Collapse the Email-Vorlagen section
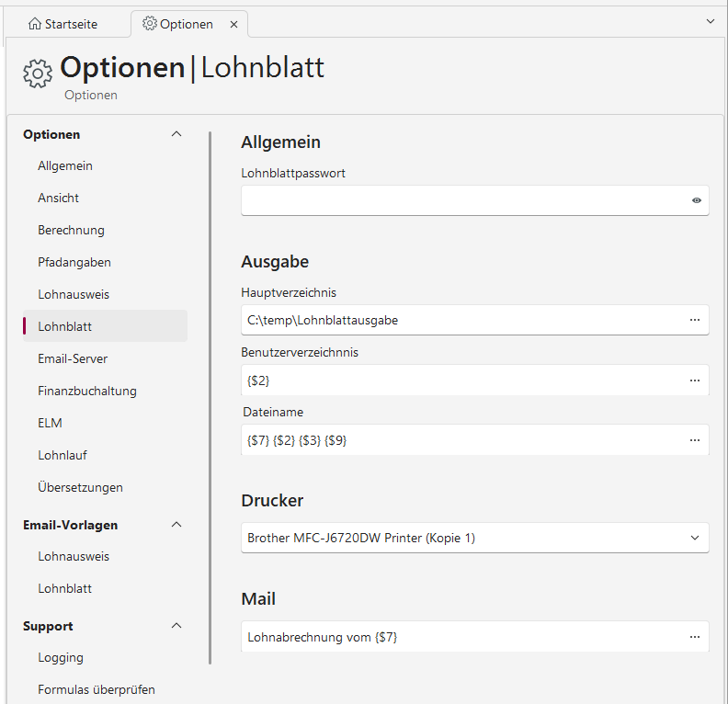Image resolution: width=728 pixels, height=704 pixels. coord(176,525)
